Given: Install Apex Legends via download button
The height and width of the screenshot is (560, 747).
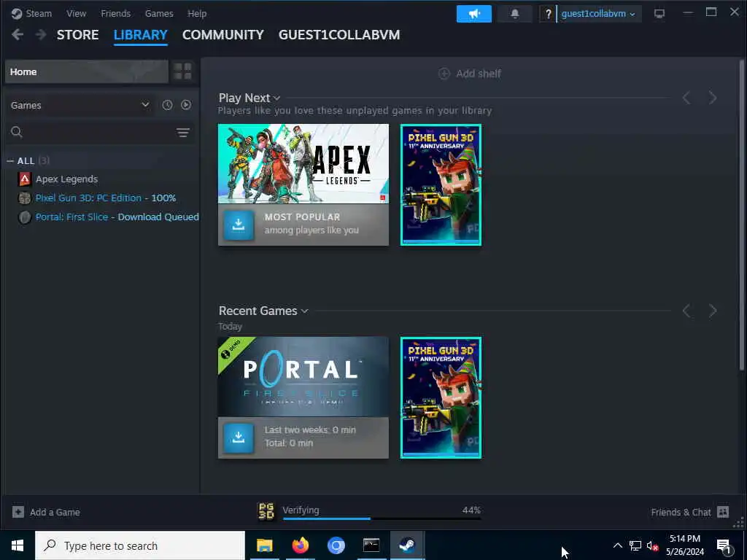Looking at the screenshot, I should pyautogui.click(x=239, y=225).
